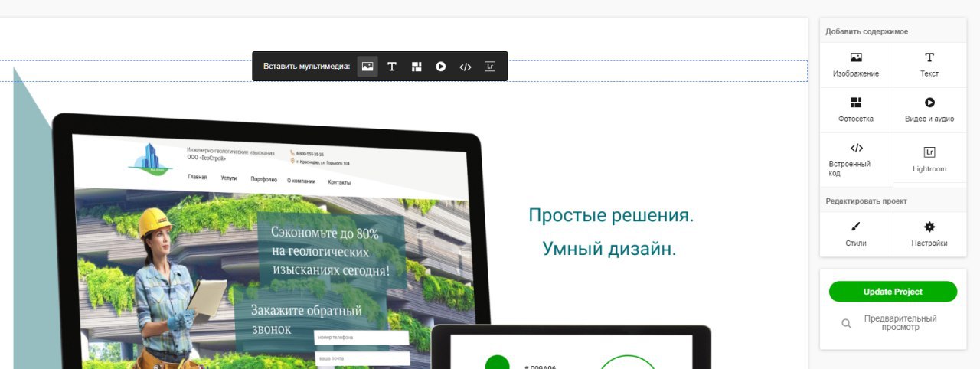Click 'Добавить содержимое' panel heading

click(867, 31)
